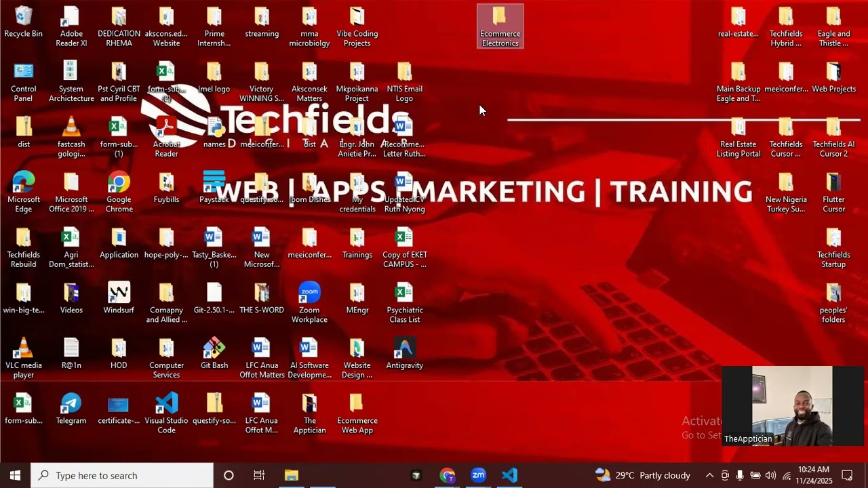
Task: Switch to Chrome in the taskbar
Action: 448,475
